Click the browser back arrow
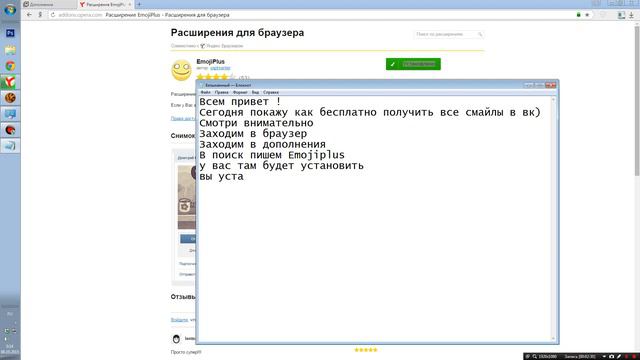 click(x=29, y=15)
